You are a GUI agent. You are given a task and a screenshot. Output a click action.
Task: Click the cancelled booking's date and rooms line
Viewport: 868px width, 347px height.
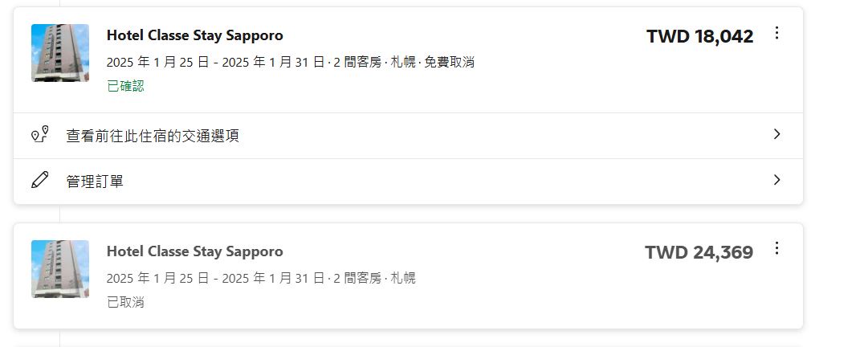click(260, 278)
